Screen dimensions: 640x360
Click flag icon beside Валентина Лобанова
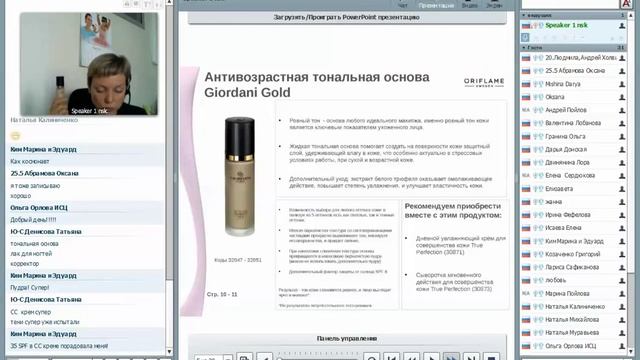pyautogui.click(x=526, y=123)
